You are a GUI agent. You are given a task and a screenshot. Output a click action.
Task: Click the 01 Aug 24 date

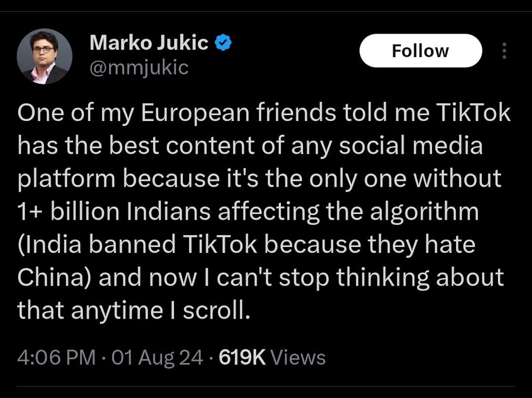(x=157, y=357)
